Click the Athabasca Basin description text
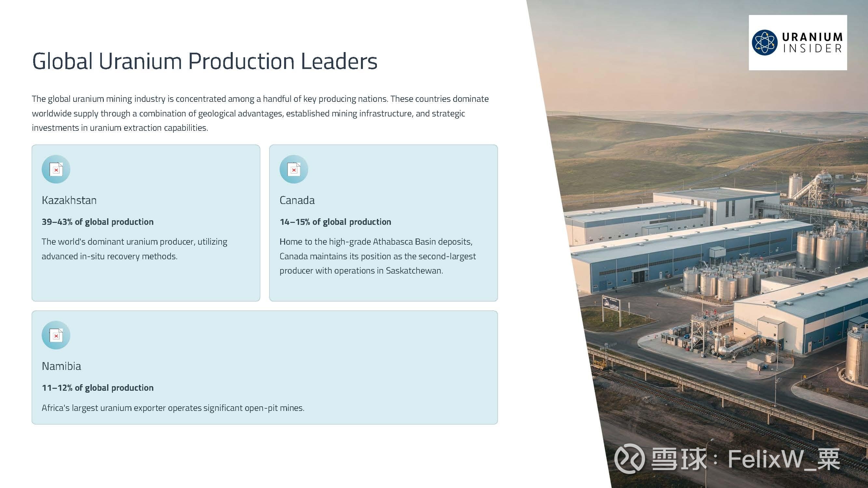868x488 pixels. click(378, 256)
